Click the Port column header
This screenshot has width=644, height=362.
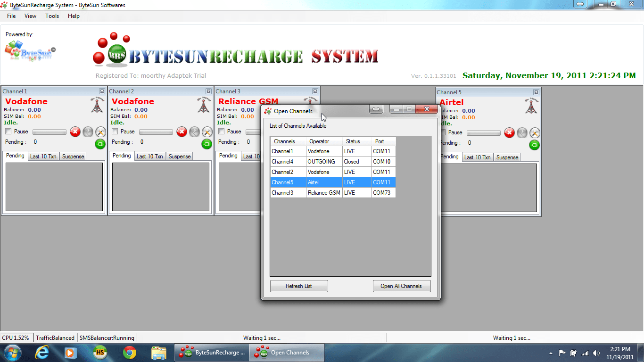[x=383, y=141]
